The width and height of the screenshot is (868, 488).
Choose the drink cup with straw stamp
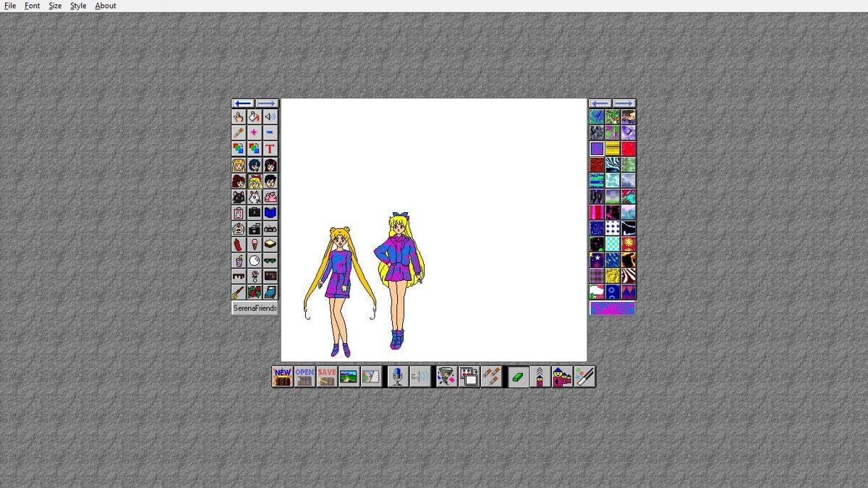(239, 260)
